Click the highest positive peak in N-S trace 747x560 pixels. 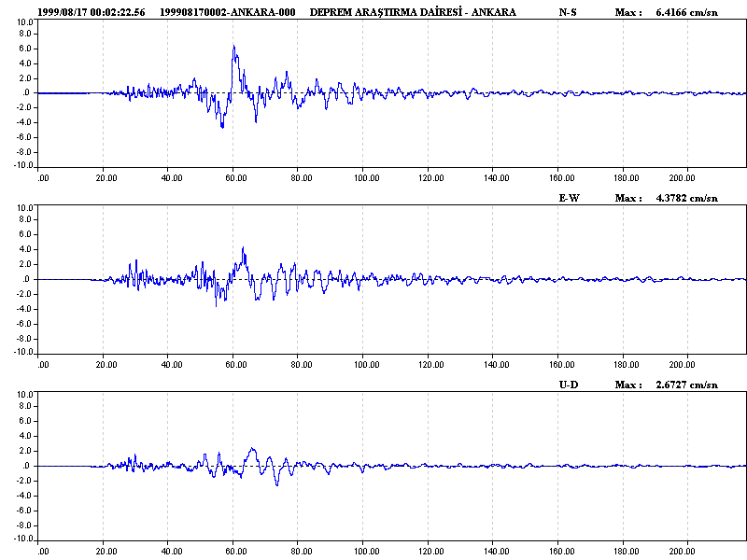pos(233,46)
